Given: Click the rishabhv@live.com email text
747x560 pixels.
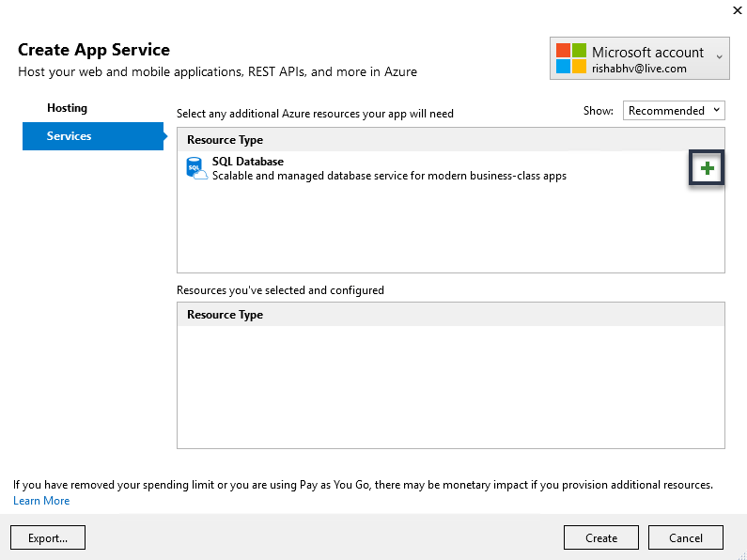Looking at the screenshot, I should coord(639,69).
